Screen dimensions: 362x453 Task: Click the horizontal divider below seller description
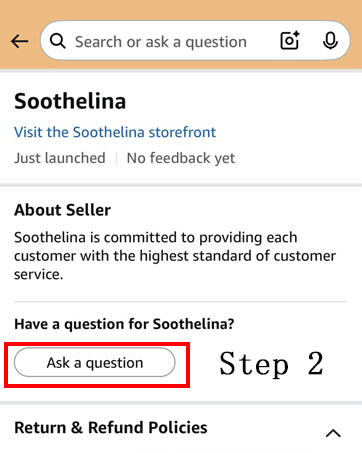181,302
